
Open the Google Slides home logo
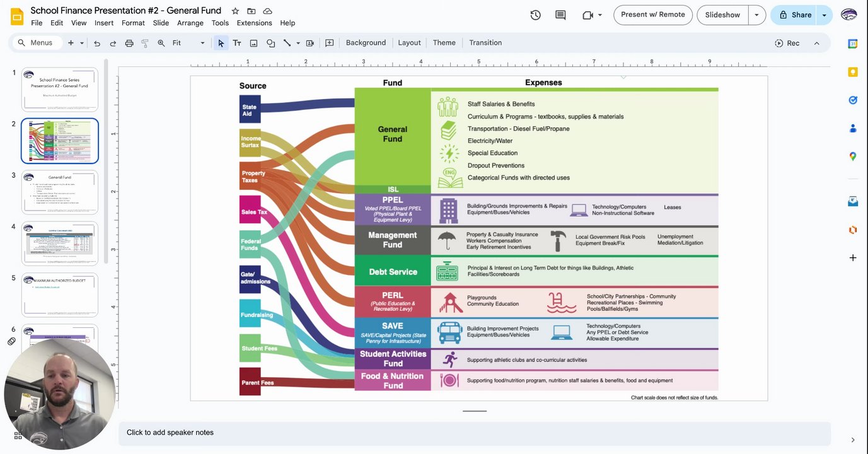pos(16,16)
